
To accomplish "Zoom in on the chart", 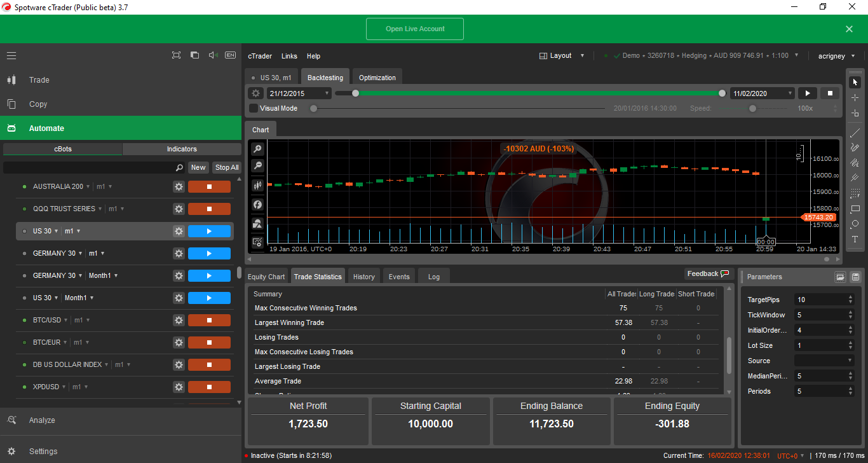I will point(257,149).
